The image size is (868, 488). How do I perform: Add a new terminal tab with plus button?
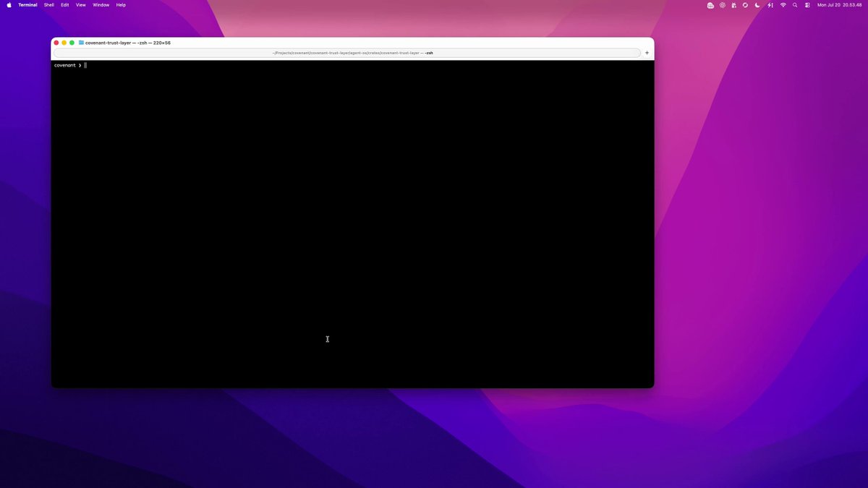[647, 53]
